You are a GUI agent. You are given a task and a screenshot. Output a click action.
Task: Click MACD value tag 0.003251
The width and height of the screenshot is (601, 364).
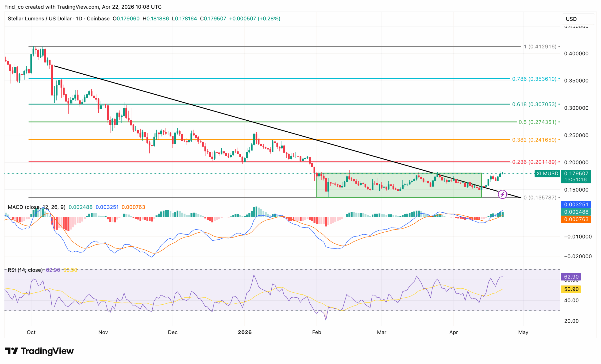pyautogui.click(x=576, y=205)
